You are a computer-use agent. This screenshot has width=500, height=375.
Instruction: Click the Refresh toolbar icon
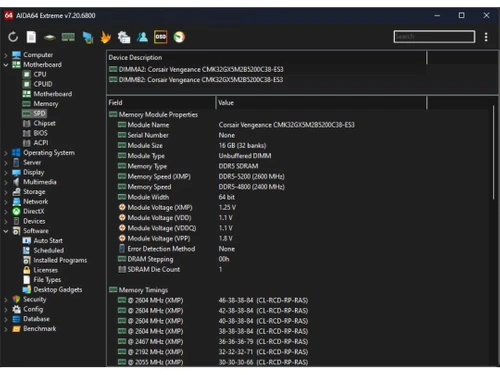13,37
